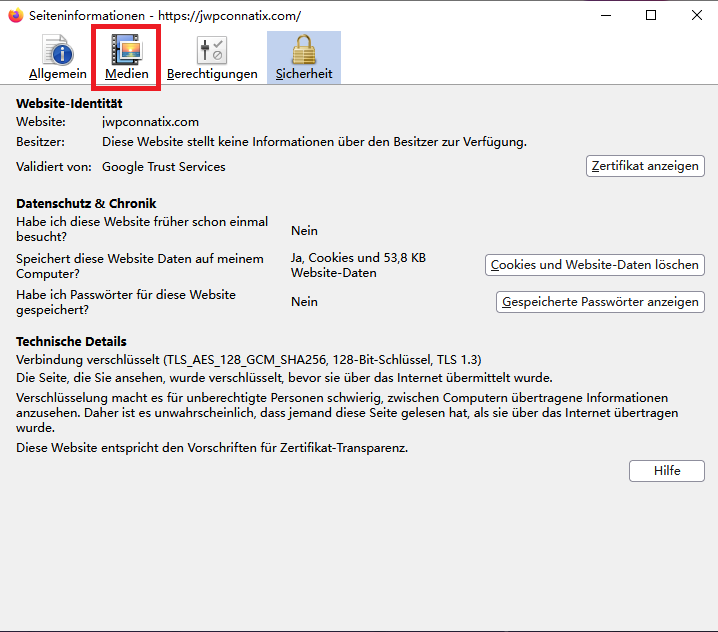Screen dimensions: 718x632
Task: Switch to the Medien panel
Action: coord(127,58)
